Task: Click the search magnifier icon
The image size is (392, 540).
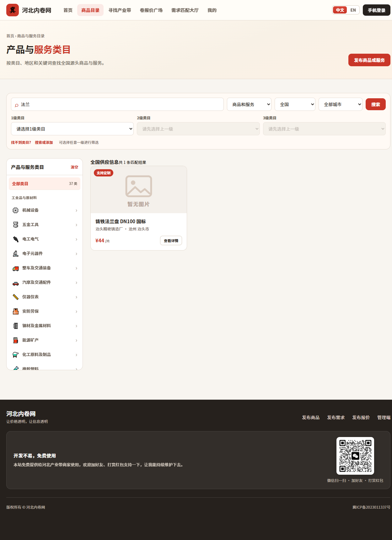Action: [17, 105]
